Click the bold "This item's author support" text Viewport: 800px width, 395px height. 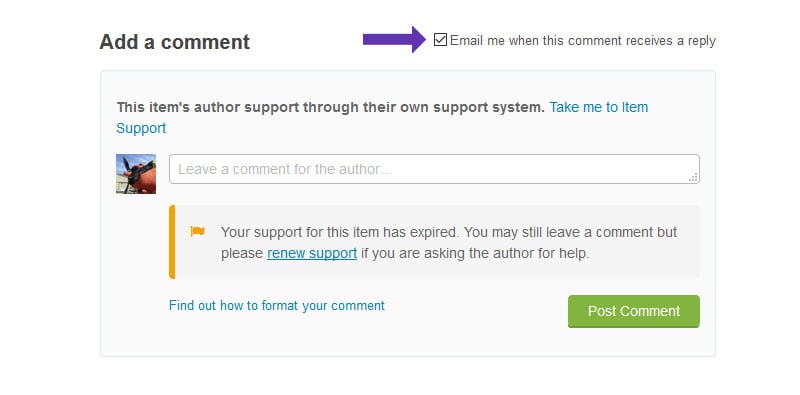[x=208, y=107]
